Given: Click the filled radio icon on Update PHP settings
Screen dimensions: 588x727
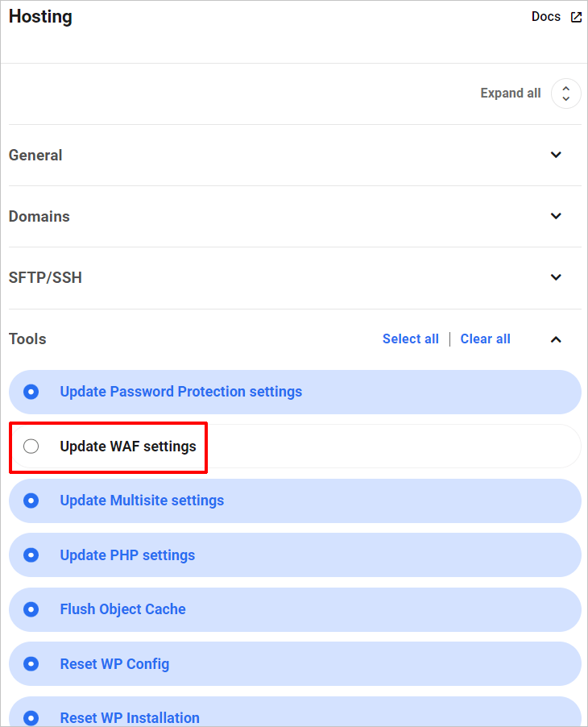Looking at the screenshot, I should 31,555.
